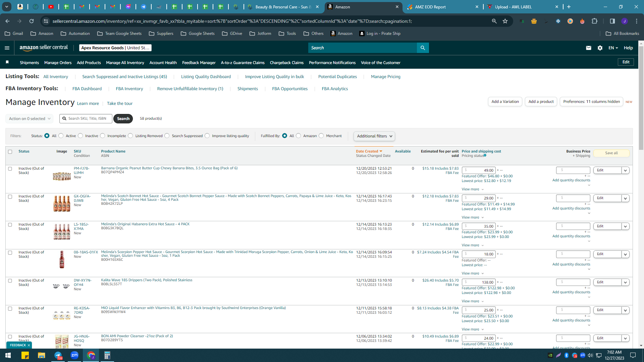
Task: Bookmark this page with the star icon
Action: (x=505, y=21)
